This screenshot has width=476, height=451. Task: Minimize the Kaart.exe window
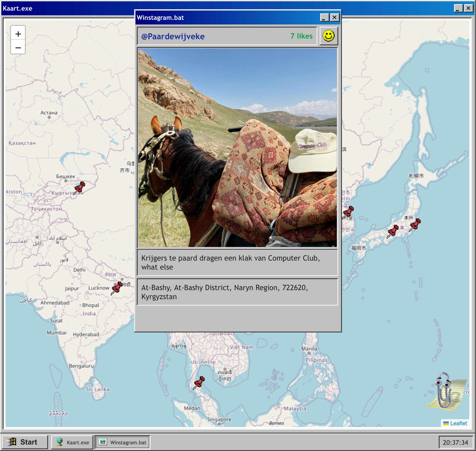click(458, 8)
